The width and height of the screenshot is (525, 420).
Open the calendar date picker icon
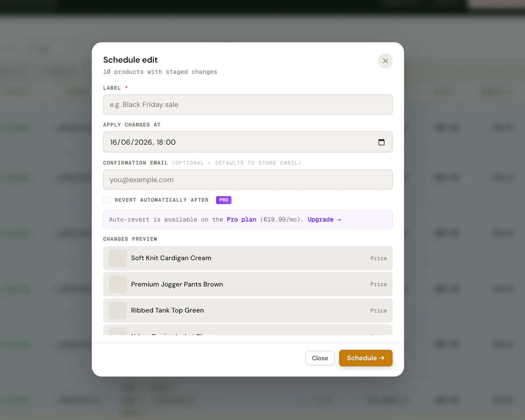tap(381, 142)
